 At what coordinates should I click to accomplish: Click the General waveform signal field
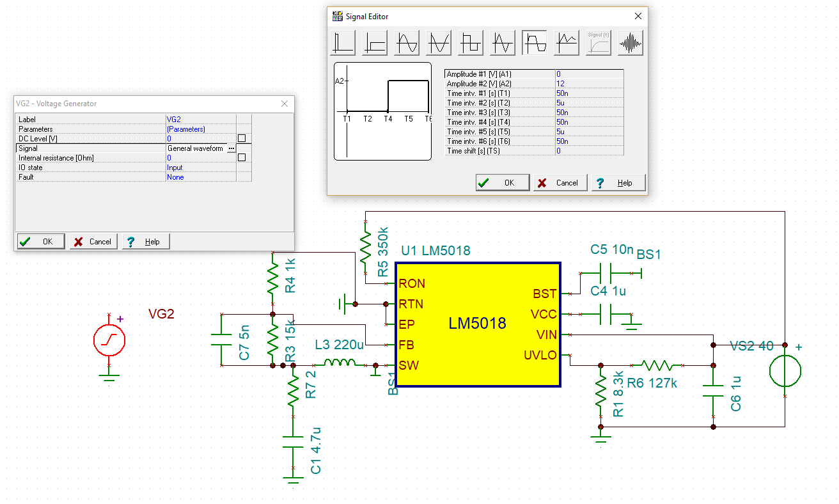tap(196, 148)
